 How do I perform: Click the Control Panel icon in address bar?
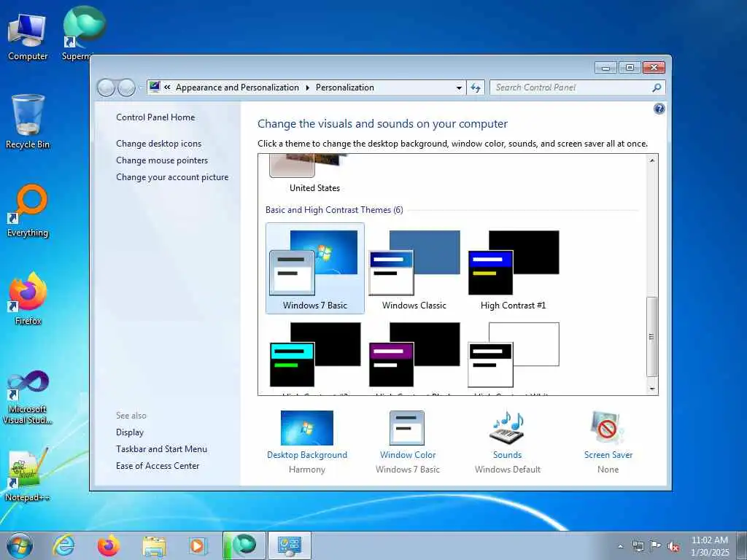[155, 87]
